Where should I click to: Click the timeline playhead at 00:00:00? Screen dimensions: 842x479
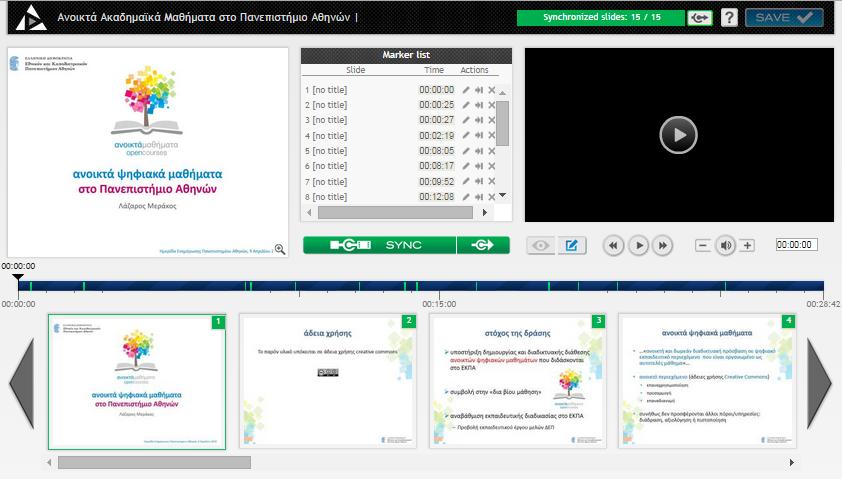pos(18,278)
